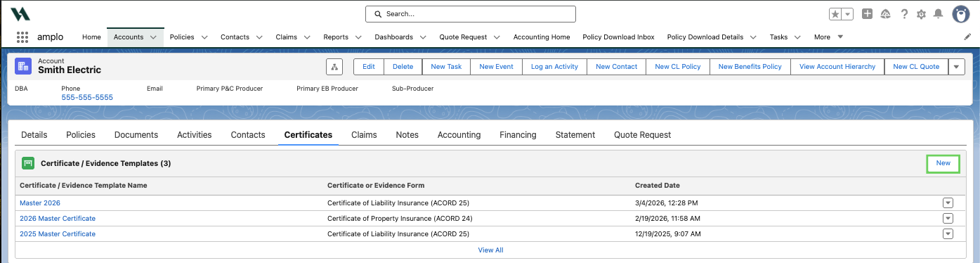Switch to the Policies tab
Screen dimensions: 980x263
81,135
